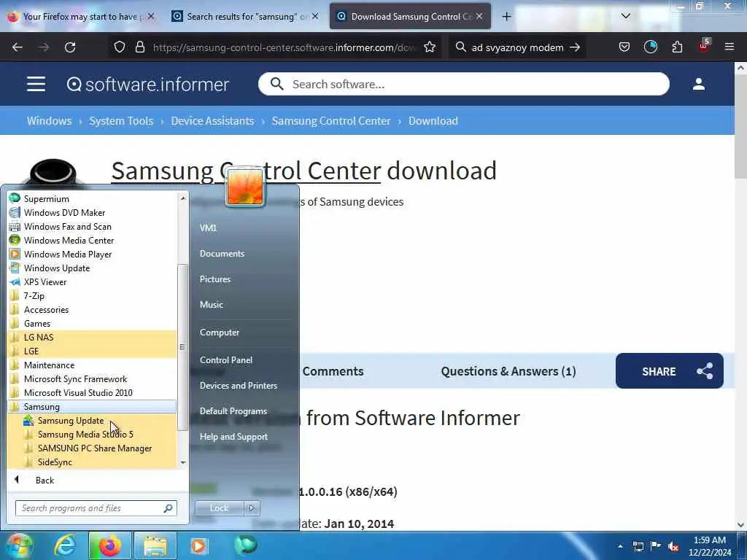Collapse the Samsung folder
The height and width of the screenshot is (560, 747).
click(92, 406)
